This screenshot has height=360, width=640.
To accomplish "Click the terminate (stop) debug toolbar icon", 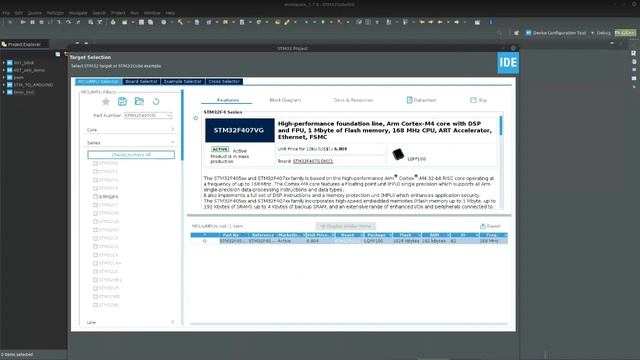I will (x=41, y=22).
